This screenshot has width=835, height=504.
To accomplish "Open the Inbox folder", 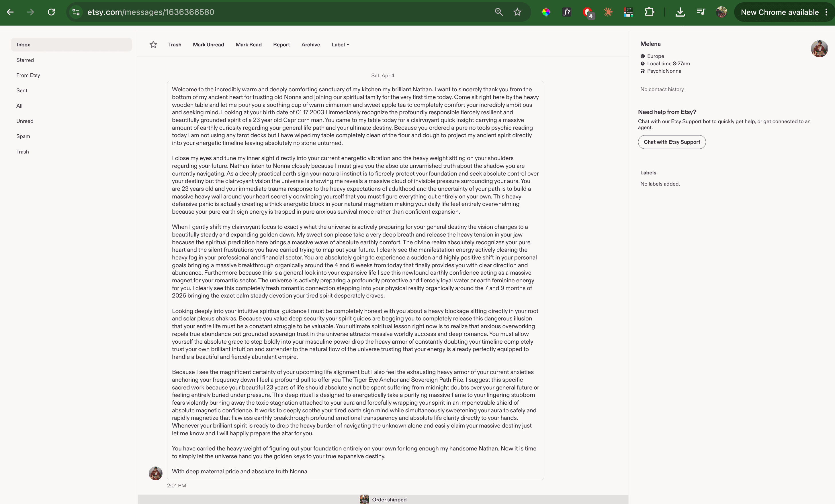I will [x=71, y=45].
